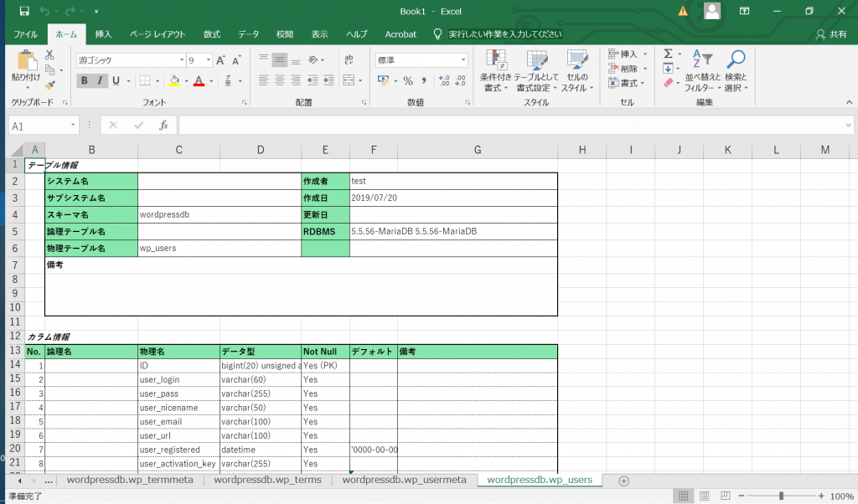Click the increase decimal icon
This screenshot has height=504, width=858.
pyautogui.click(x=444, y=81)
